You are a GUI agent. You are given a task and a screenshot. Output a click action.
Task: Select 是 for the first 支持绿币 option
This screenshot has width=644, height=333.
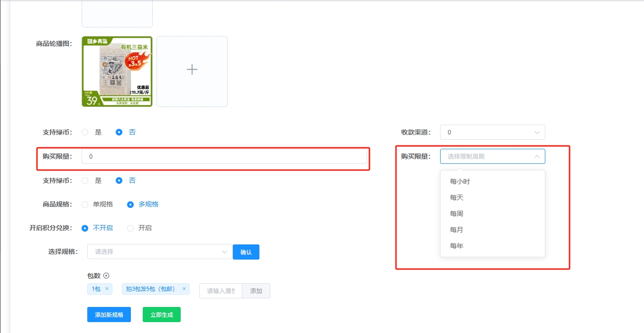85,132
